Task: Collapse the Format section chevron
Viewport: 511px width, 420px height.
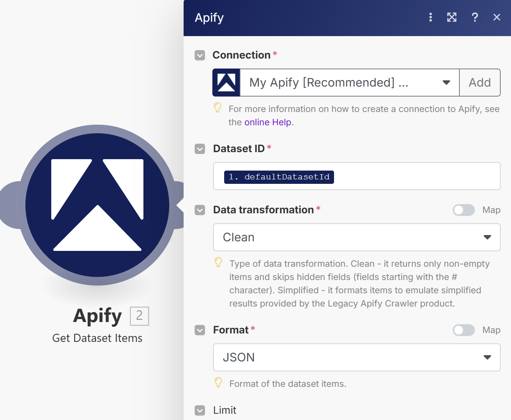Action: click(x=200, y=330)
